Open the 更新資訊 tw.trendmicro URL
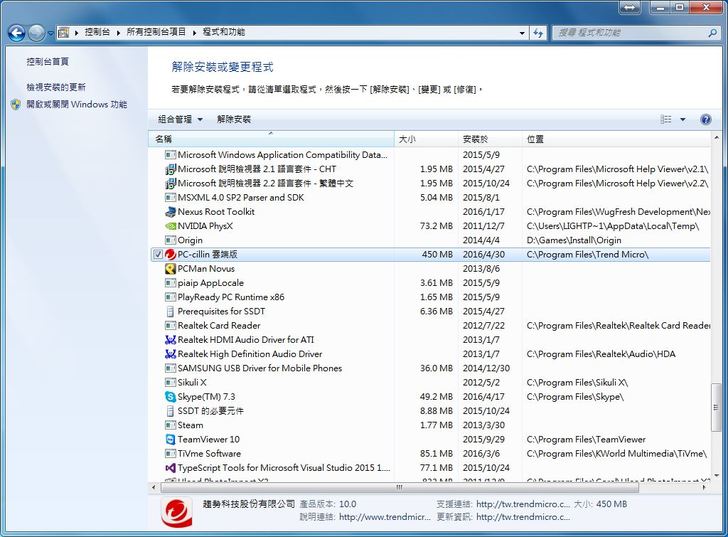This screenshot has width=728, height=537. click(x=523, y=517)
